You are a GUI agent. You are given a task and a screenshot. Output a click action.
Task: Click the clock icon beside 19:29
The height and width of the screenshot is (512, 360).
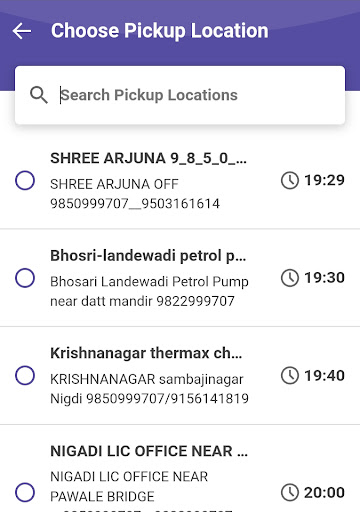290,180
